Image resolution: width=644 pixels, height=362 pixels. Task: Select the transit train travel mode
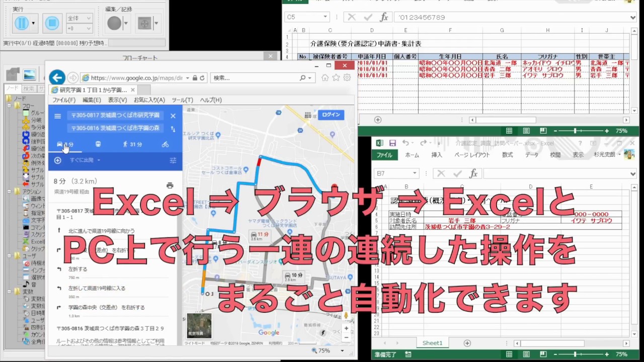[98, 144]
